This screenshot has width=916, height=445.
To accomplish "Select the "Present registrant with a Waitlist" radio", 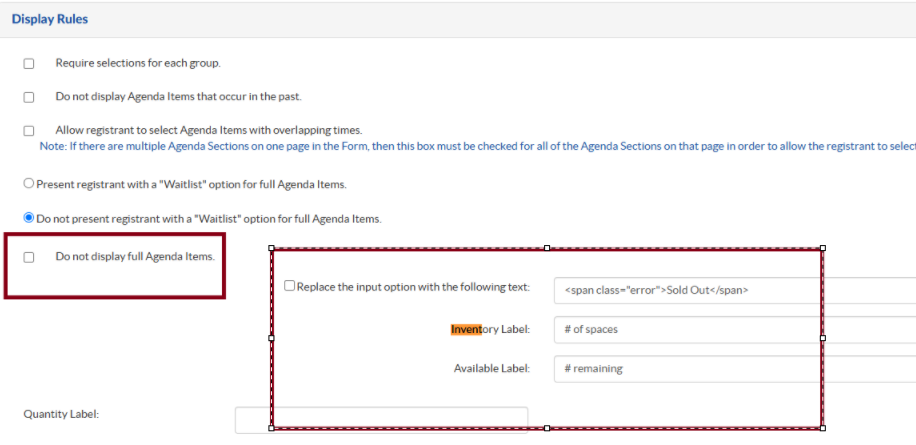I will [29, 185].
